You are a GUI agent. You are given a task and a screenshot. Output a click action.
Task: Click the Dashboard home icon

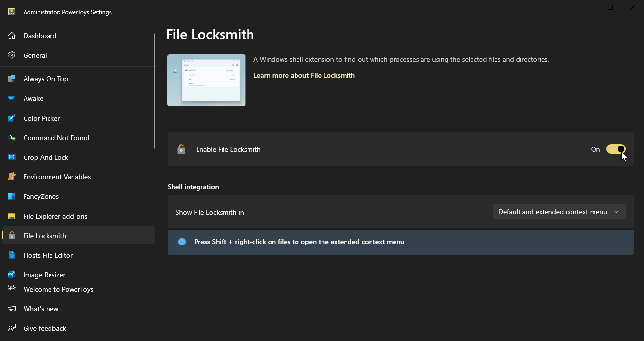coord(12,36)
